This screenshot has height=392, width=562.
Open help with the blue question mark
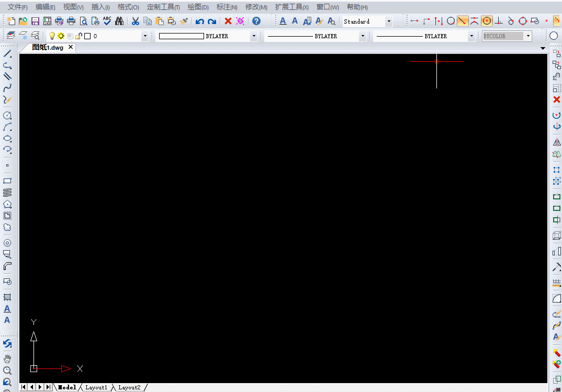point(256,21)
